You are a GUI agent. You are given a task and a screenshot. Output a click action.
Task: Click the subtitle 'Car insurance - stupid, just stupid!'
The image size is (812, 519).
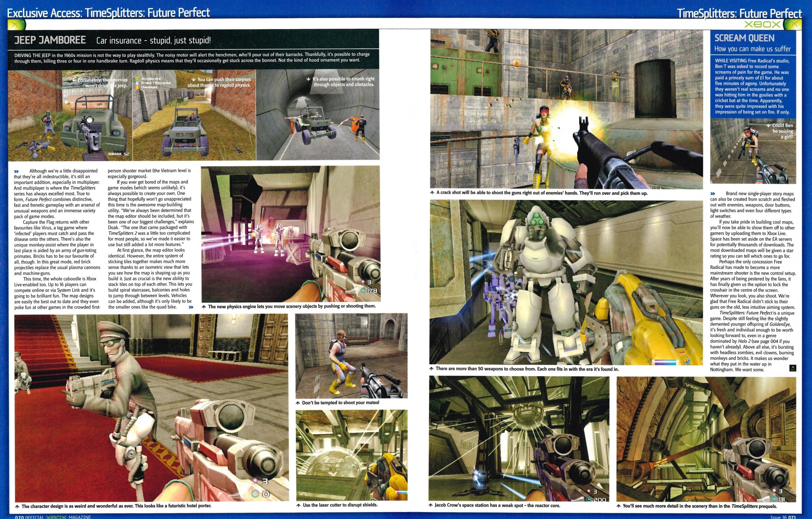(153, 40)
